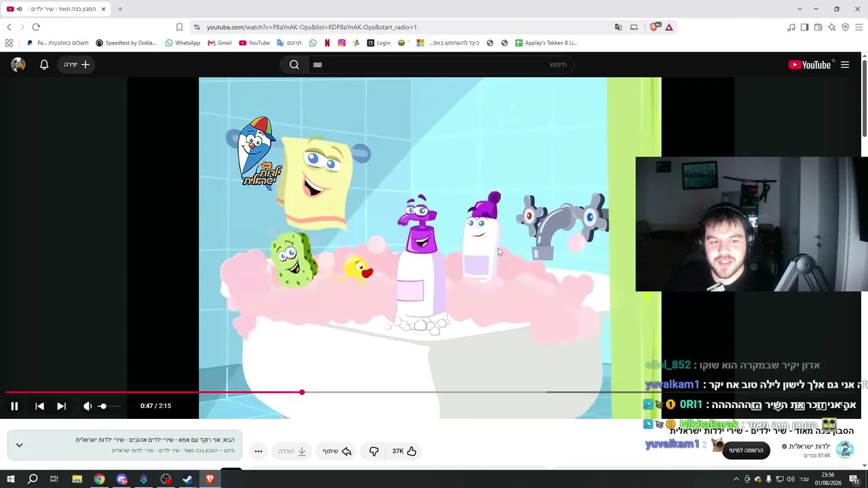Open the tab search dropdown arrow
The height and width of the screenshot is (488, 868).
pos(800,9)
